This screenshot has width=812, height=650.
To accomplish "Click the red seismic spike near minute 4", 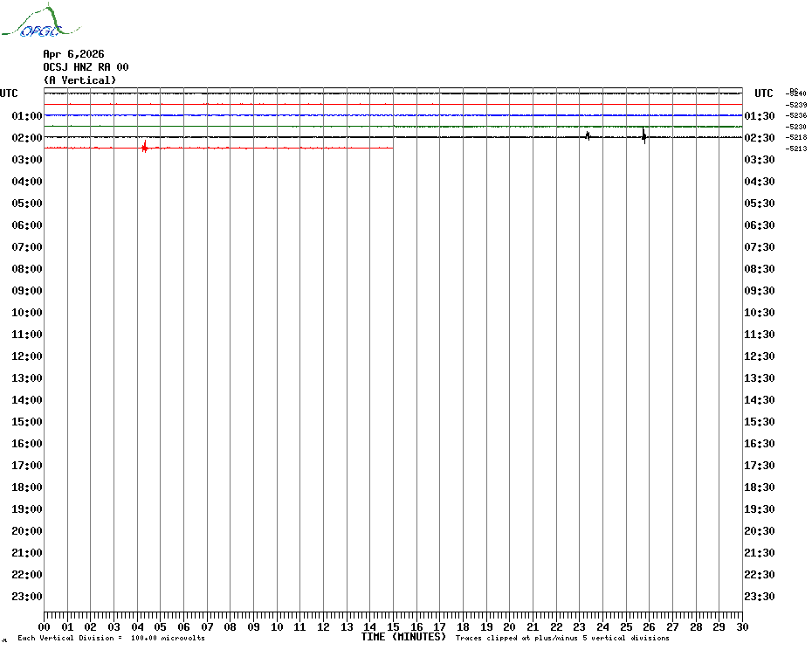I will tap(144, 148).
